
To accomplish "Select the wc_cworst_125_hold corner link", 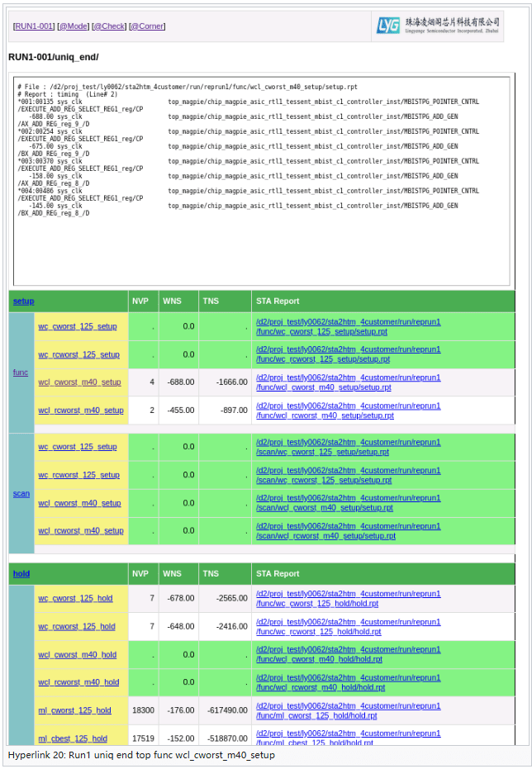I will point(75,599).
